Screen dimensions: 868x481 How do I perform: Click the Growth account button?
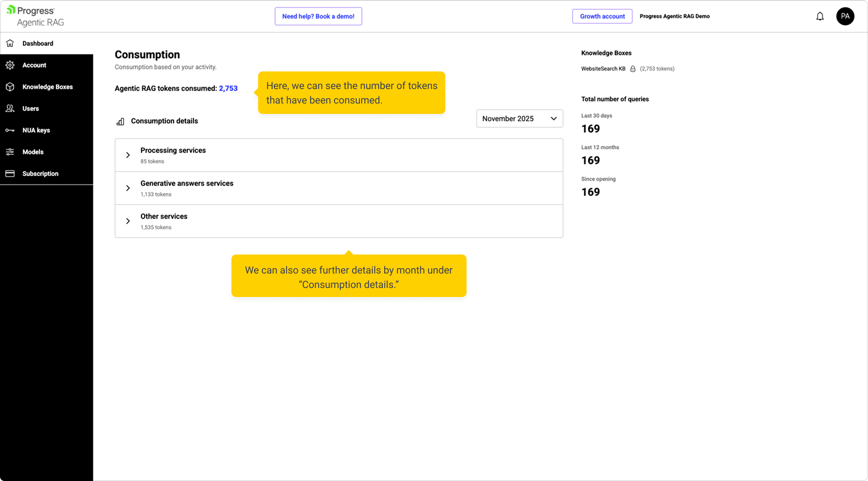(602, 16)
